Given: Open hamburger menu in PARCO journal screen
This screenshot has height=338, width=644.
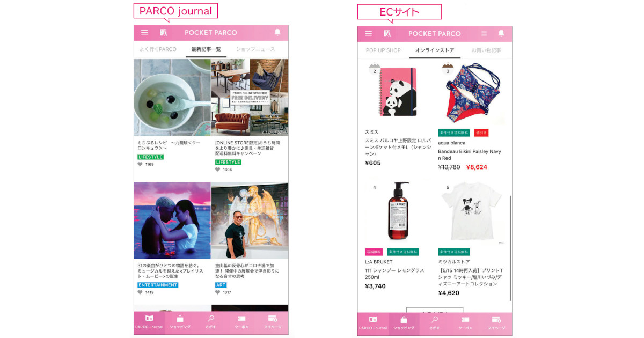Looking at the screenshot, I should point(144,33).
